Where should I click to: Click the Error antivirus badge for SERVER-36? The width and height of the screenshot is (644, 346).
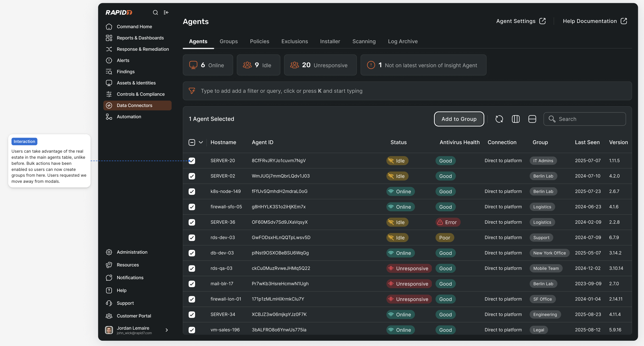[448, 222]
